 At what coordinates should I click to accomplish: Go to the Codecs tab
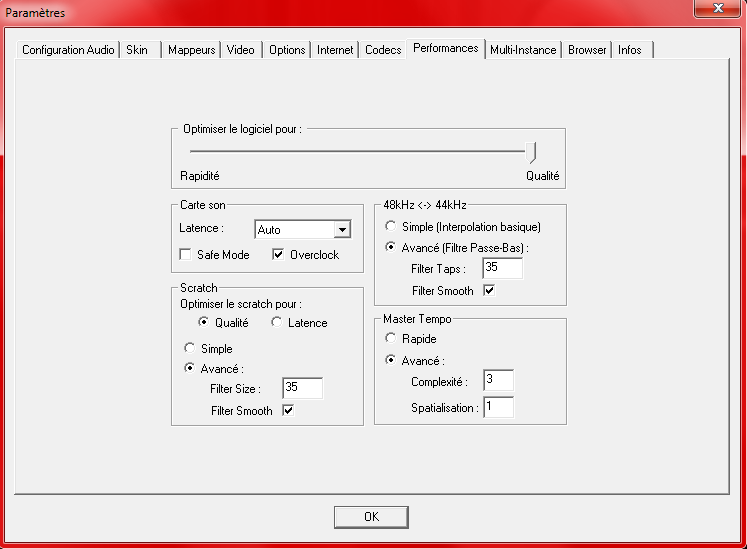tap(383, 50)
